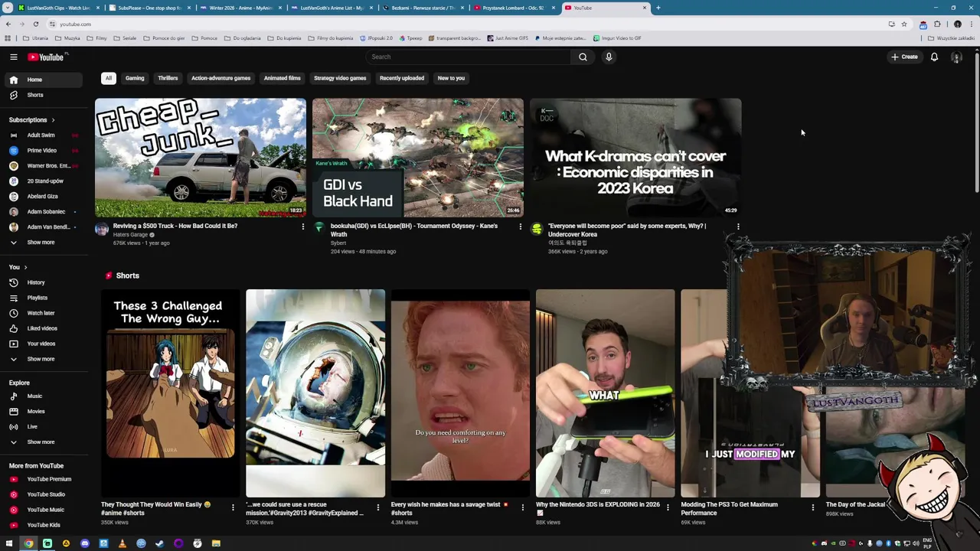Open the Abelard Giza subscription
Screen dimensions: 980x551
(44, 197)
